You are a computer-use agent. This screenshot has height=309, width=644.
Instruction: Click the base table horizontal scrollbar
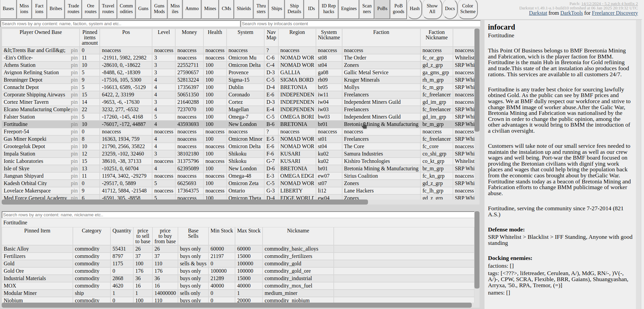point(185,202)
